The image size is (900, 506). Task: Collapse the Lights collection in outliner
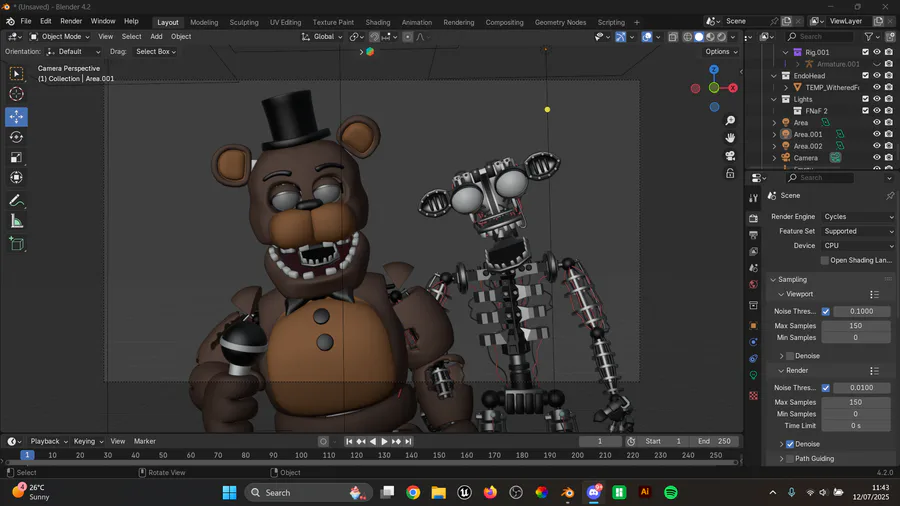coord(774,99)
